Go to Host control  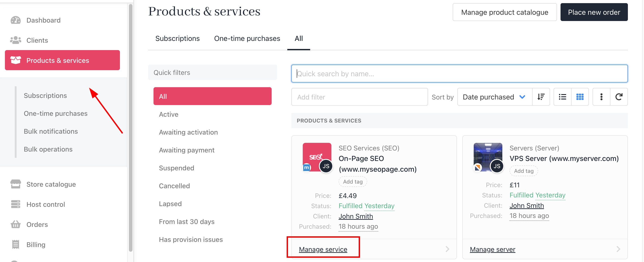click(46, 204)
